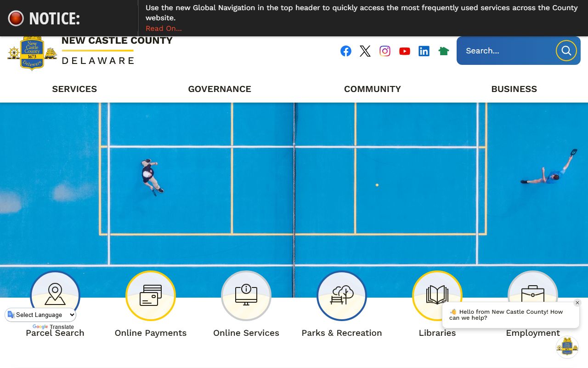Open the Select Language dropdown

40,315
